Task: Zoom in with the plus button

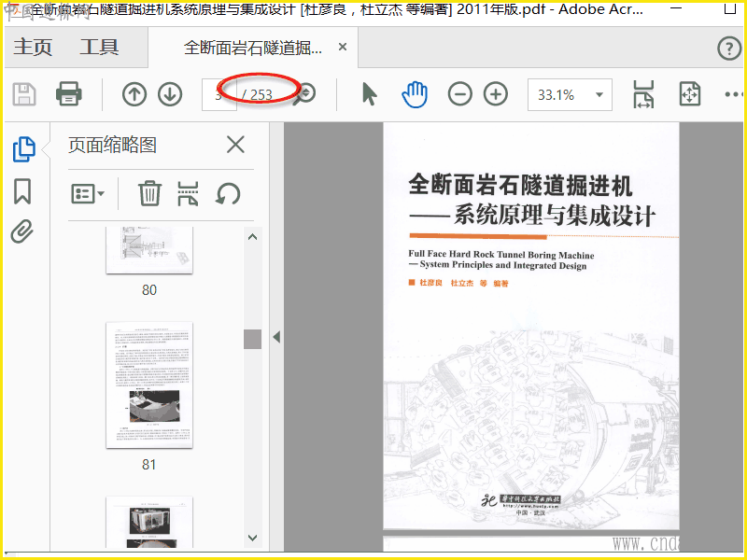Action: coord(496,94)
